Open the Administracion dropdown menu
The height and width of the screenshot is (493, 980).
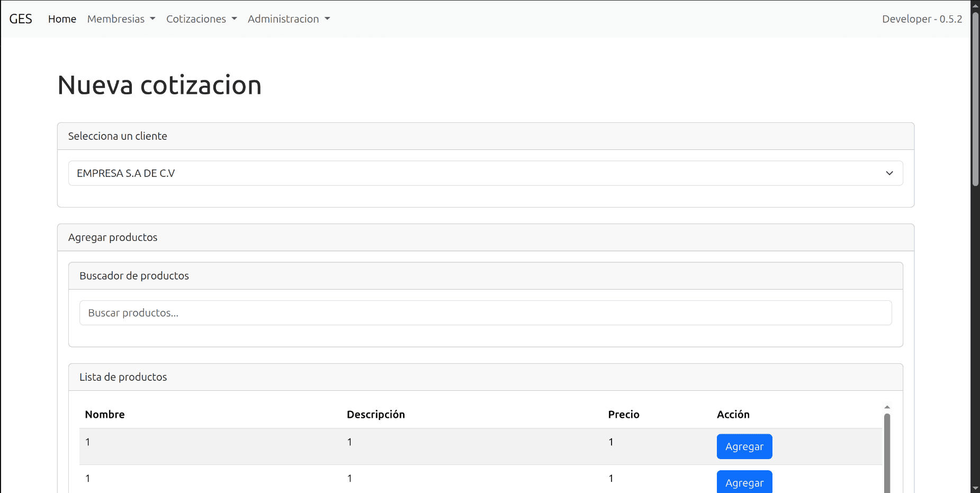coord(289,19)
